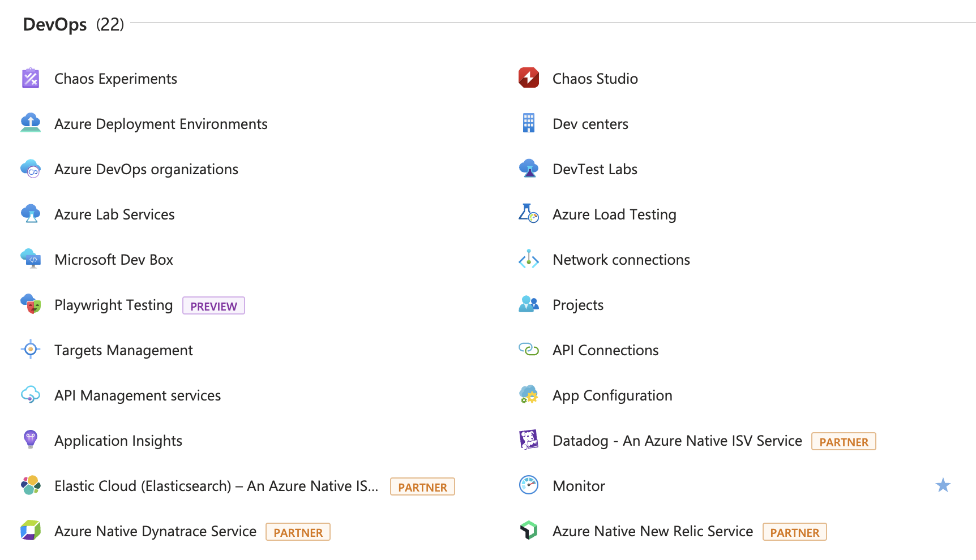Click the Targets Management crosshair icon

click(x=31, y=350)
